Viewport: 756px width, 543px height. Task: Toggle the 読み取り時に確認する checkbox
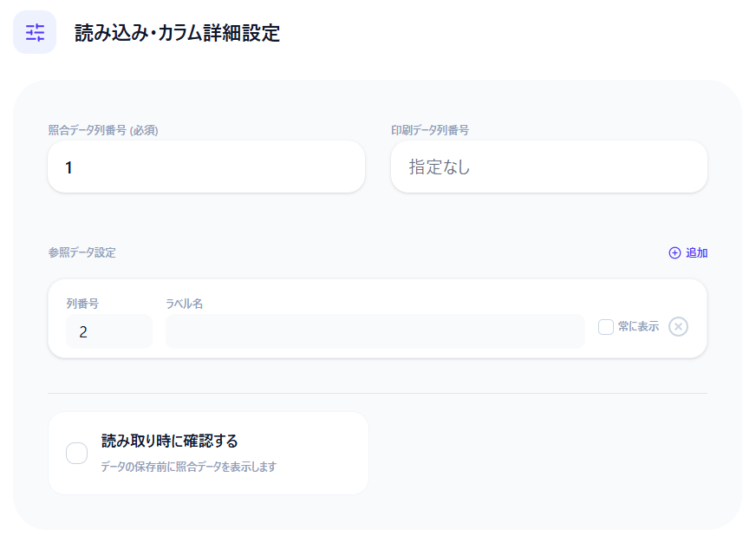coord(76,454)
